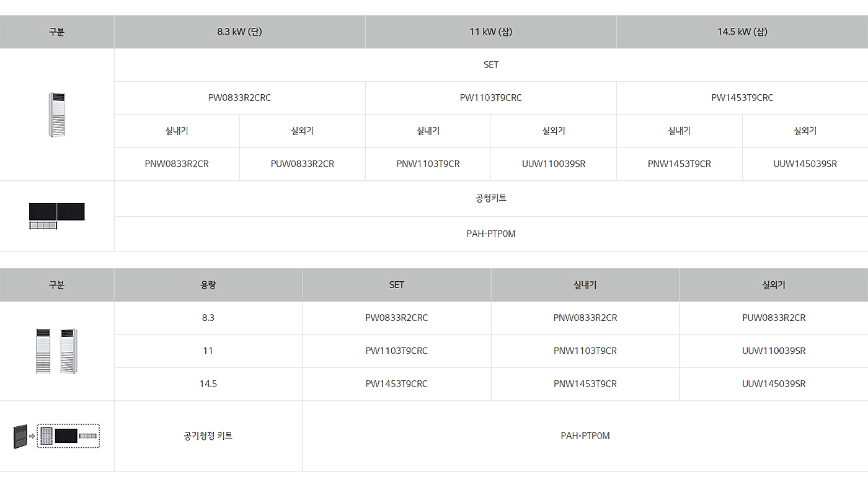Click PAH-PTP0M in the bottom row

(585, 436)
